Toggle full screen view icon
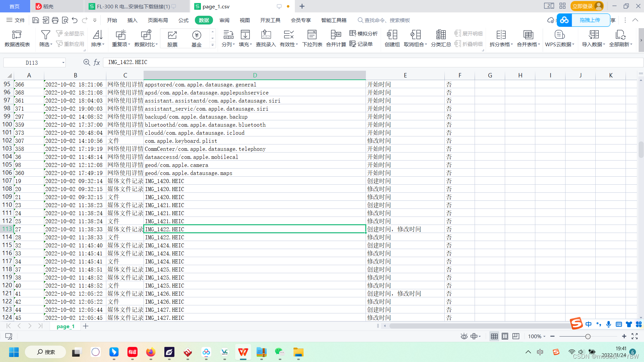Viewport: 644px width, 362px height. pos(635,336)
